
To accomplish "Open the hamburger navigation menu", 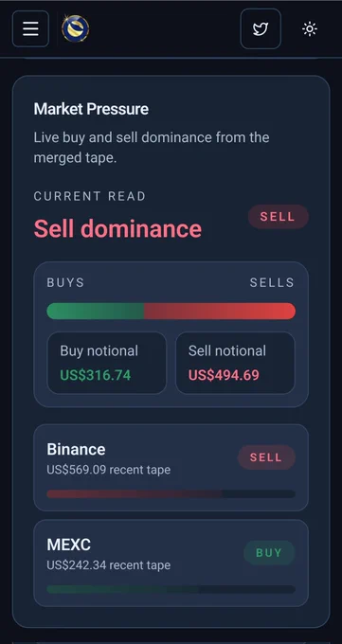I will 30,28.
